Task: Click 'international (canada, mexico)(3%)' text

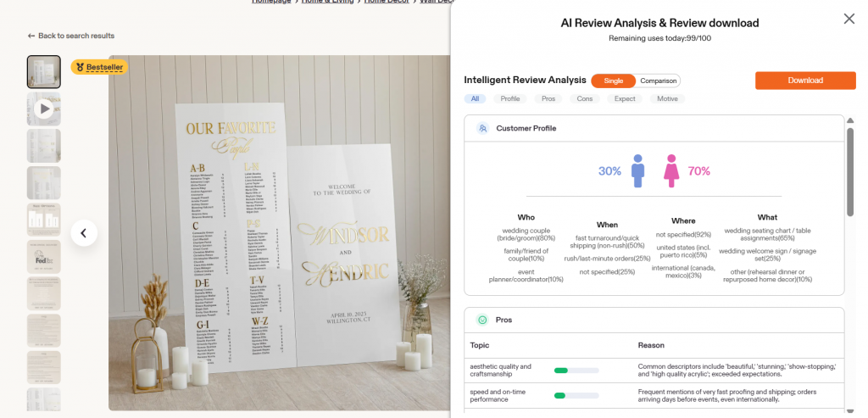Action: [683, 272]
